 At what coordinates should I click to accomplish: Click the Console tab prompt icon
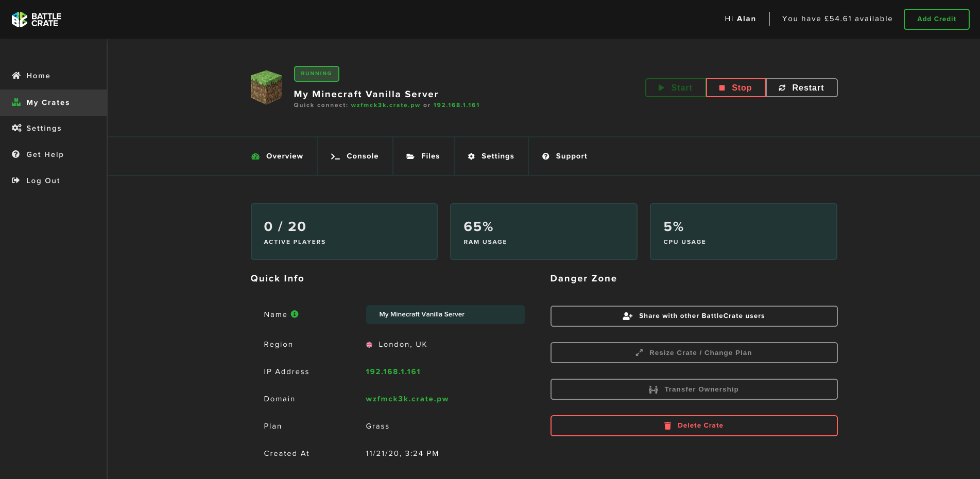tap(335, 156)
